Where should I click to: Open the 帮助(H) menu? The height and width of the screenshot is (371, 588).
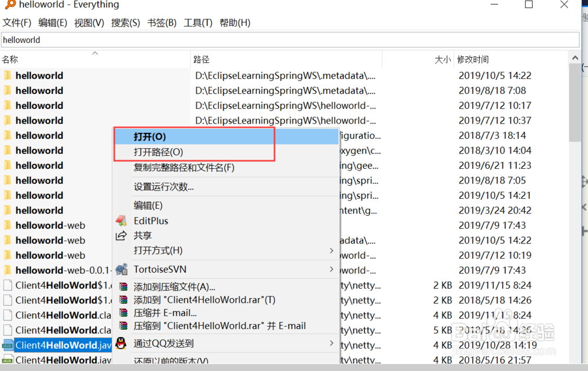click(x=235, y=23)
